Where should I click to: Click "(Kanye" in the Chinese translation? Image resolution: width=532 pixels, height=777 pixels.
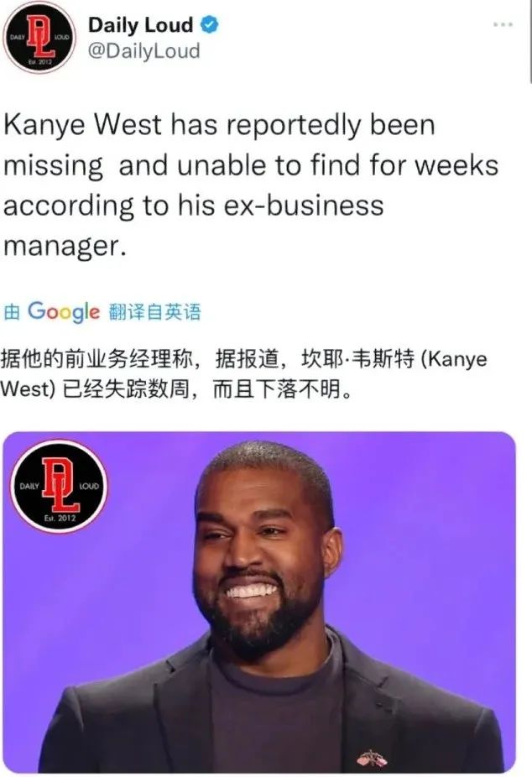tap(454, 359)
